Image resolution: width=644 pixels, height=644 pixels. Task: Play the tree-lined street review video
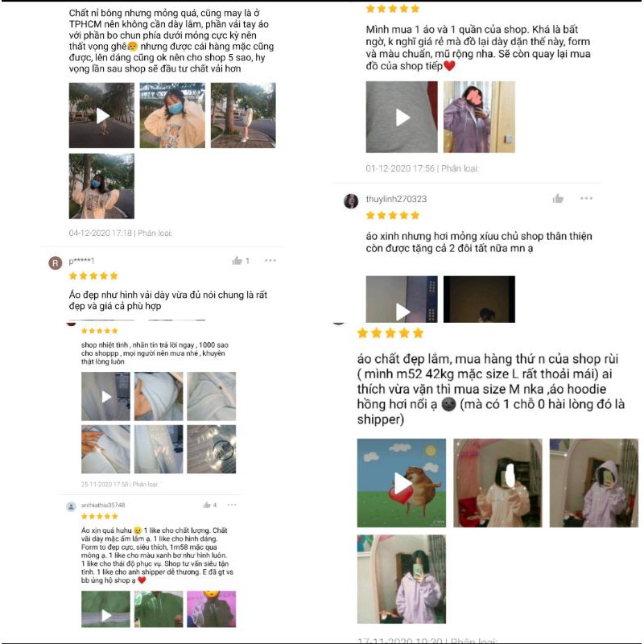click(x=101, y=115)
